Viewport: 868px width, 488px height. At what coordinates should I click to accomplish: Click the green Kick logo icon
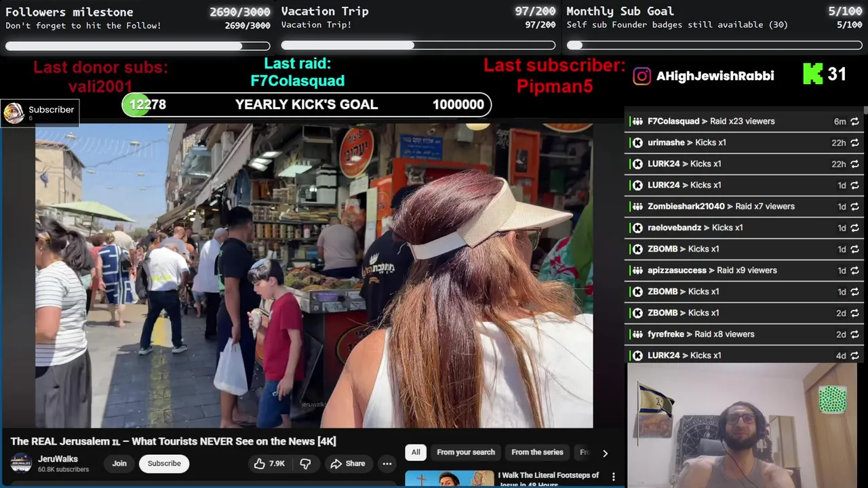point(812,74)
